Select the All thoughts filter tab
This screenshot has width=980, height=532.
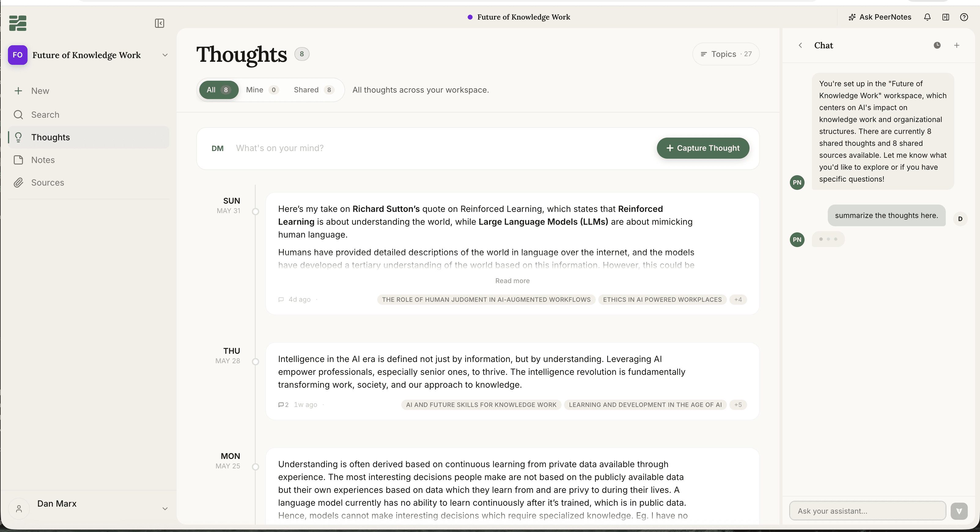(x=219, y=90)
